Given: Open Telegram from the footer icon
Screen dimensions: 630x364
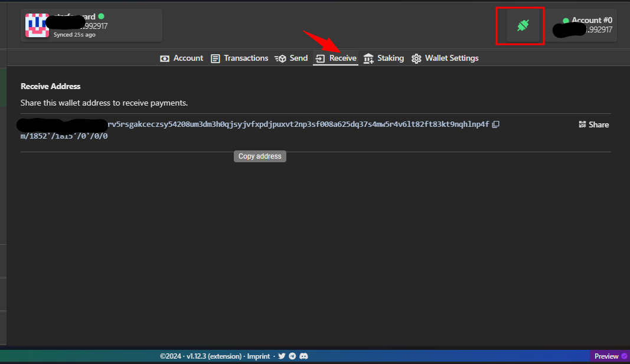Looking at the screenshot, I should click(292, 356).
